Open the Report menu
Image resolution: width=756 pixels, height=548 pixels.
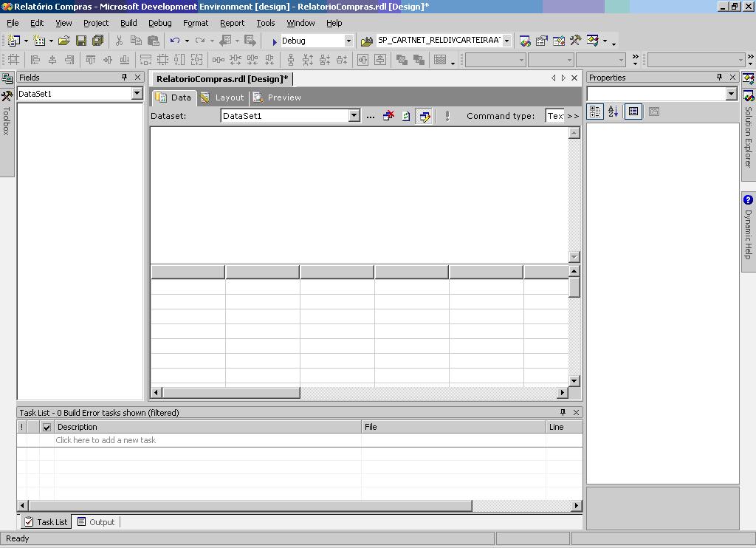[x=232, y=23]
